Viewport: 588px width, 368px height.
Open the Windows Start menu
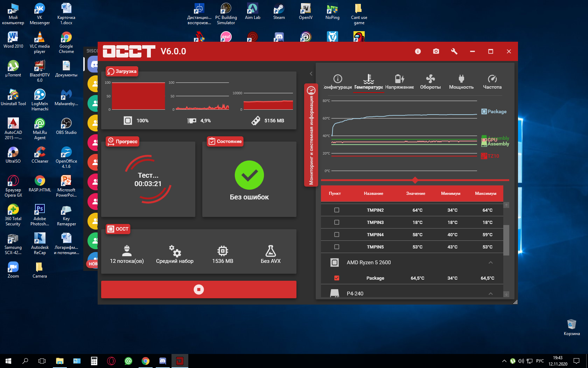coord(8,361)
